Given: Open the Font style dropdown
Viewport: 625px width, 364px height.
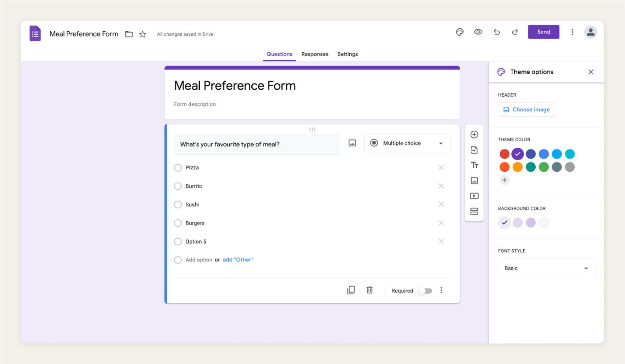Looking at the screenshot, I should (x=546, y=268).
